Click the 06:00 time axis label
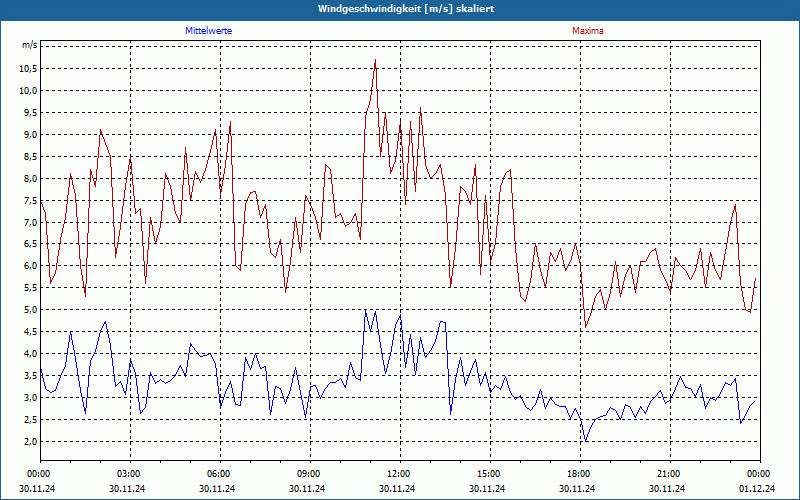This screenshot has height=500, width=800. click(220, 474)
